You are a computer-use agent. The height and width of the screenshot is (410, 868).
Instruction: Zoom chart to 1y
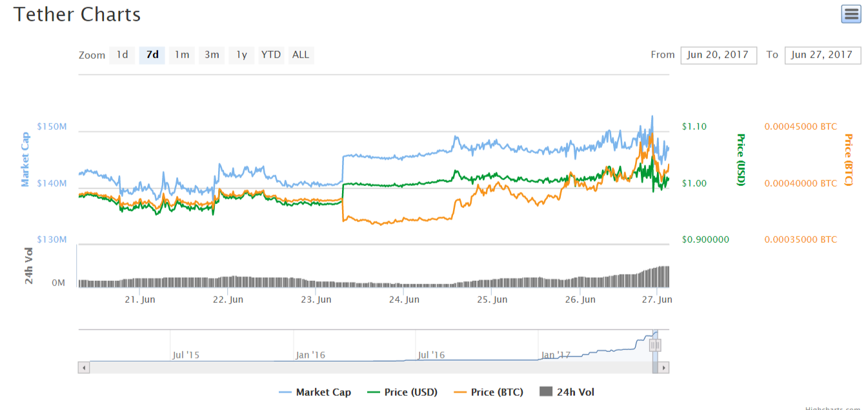pos(241,55)
